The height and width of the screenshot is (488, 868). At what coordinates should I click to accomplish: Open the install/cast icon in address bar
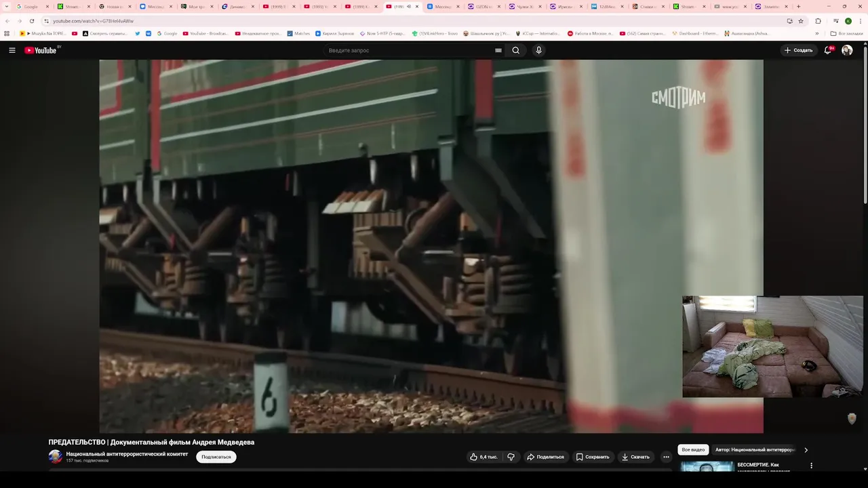point(789,21)
